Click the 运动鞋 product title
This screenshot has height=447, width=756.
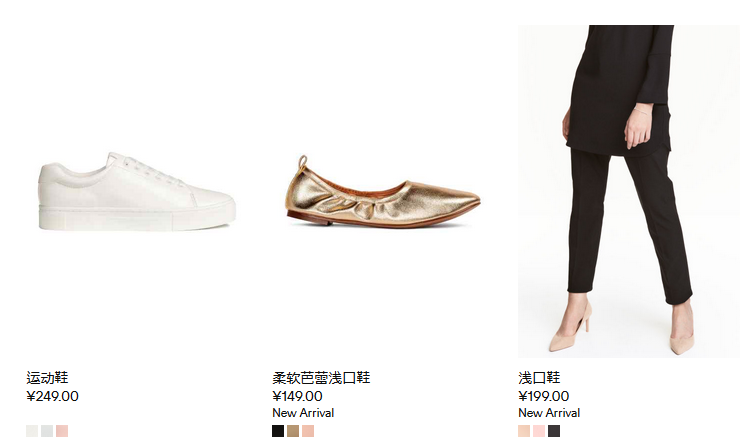point(47,378)
